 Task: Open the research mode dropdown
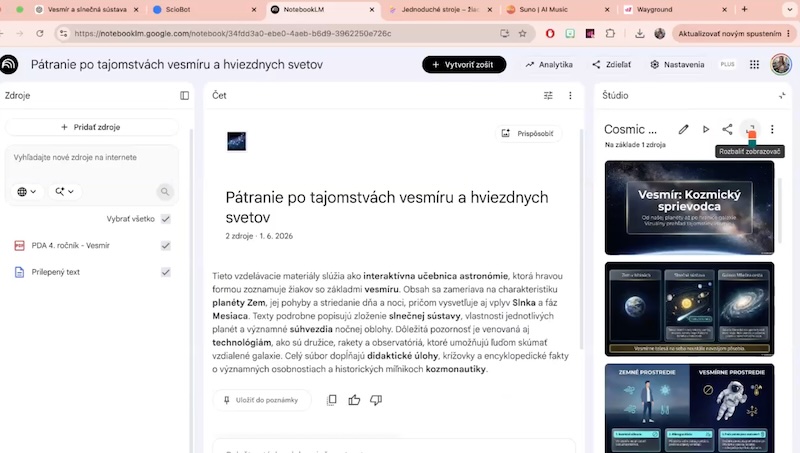[x=64, y=191]
